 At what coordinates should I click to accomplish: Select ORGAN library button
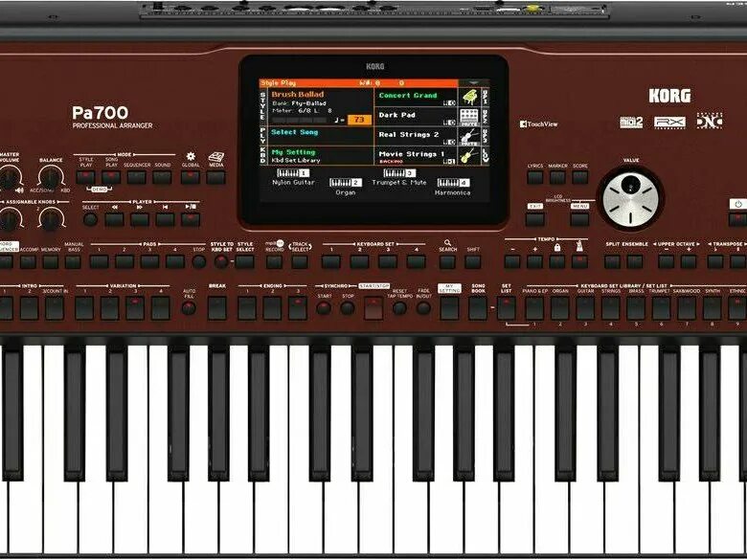(x=560, y=308)
